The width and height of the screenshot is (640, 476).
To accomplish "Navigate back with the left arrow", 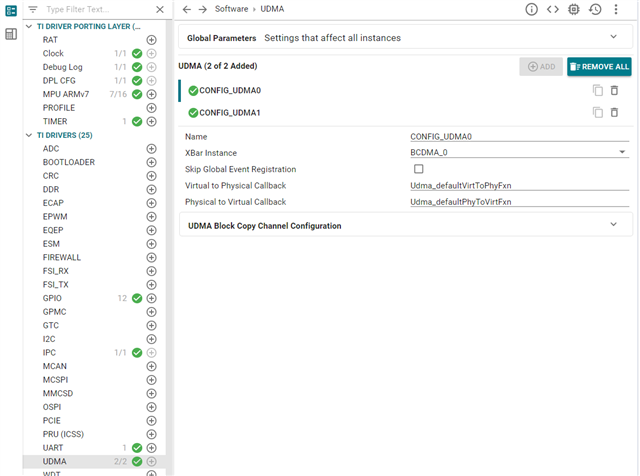I will point(187,9).
